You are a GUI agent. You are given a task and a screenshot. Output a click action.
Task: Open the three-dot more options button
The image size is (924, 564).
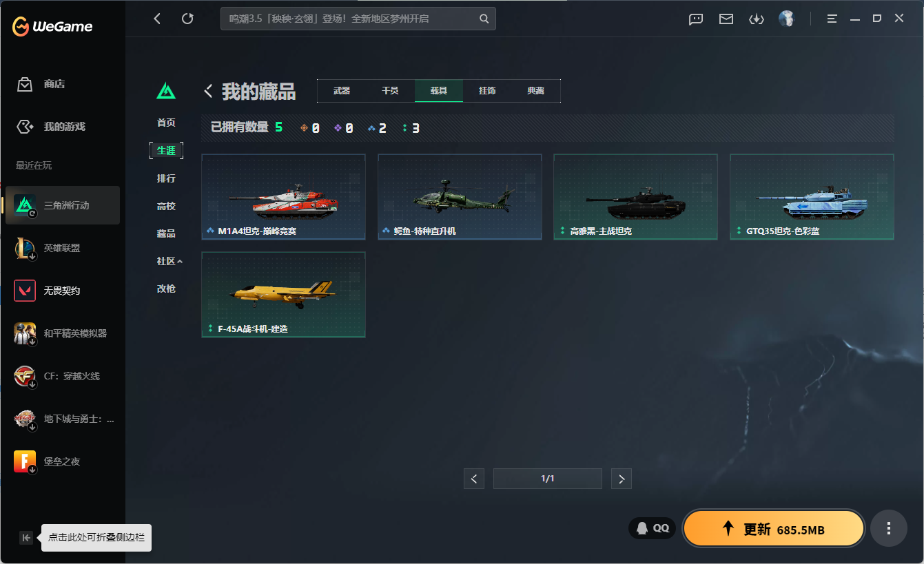click(x=889, y=528)
